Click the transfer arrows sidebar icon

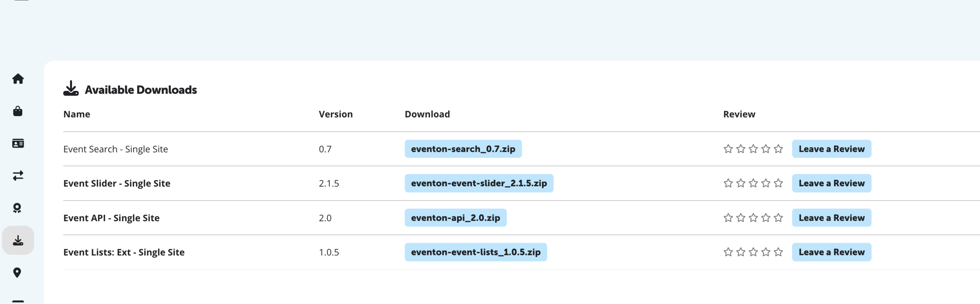pos(18,176)
